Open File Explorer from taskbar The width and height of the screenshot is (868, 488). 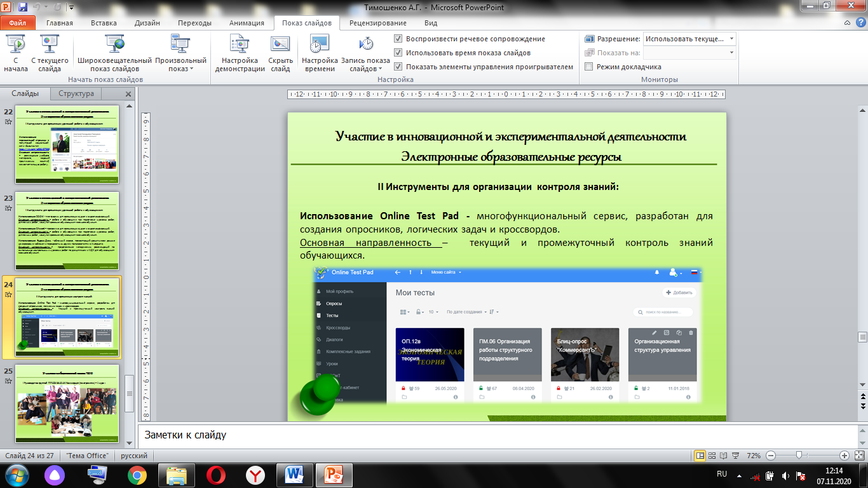(177, 475)
